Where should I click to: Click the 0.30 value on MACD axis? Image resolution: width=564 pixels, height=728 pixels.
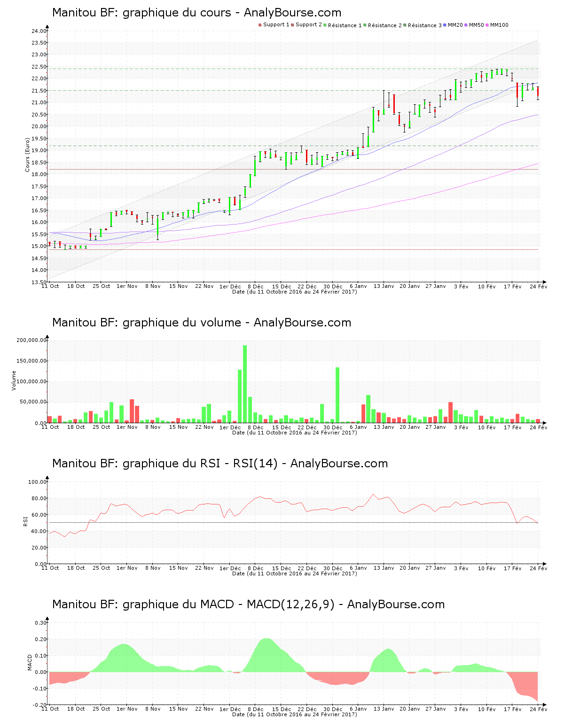[x=41, y=623]
